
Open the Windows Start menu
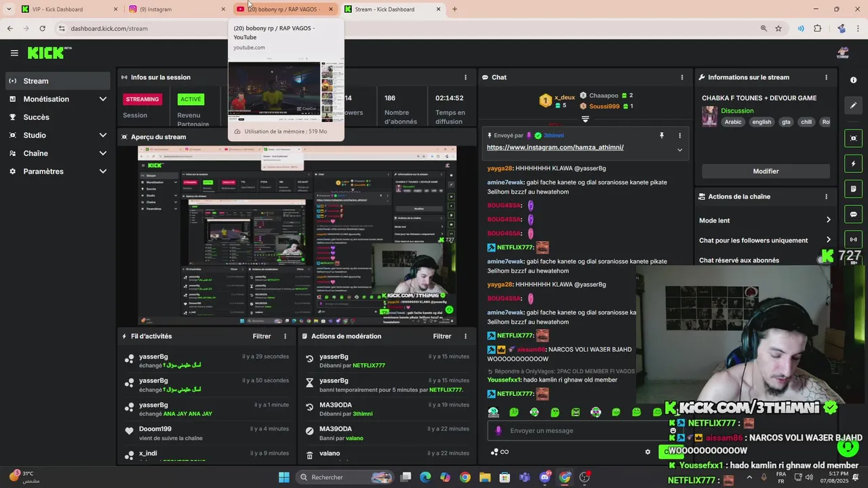click(284, 477)
